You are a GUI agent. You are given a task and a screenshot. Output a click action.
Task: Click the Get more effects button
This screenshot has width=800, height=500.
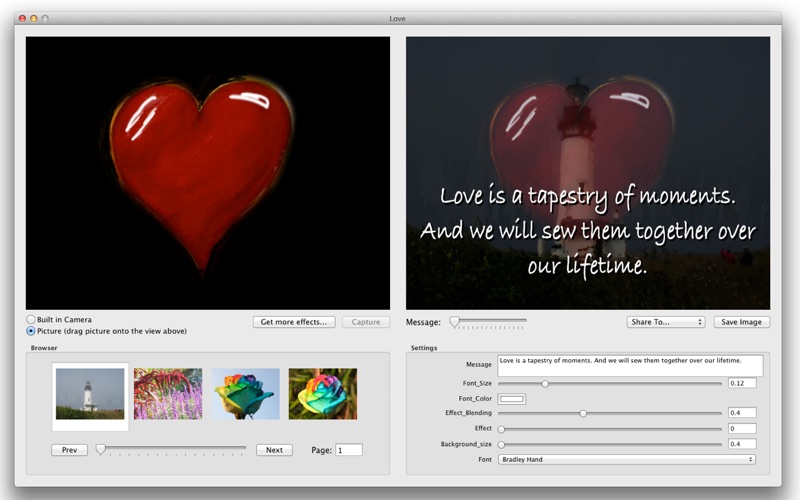tap(294, 322)
